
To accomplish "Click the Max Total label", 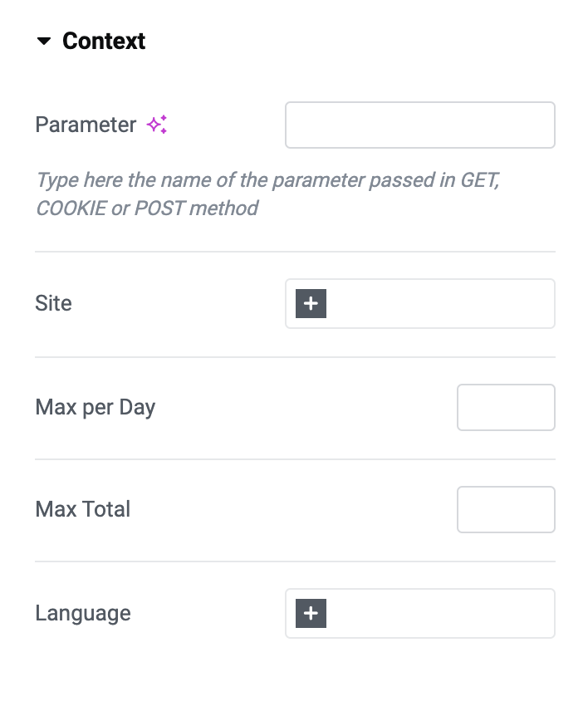I will [83, 509].
